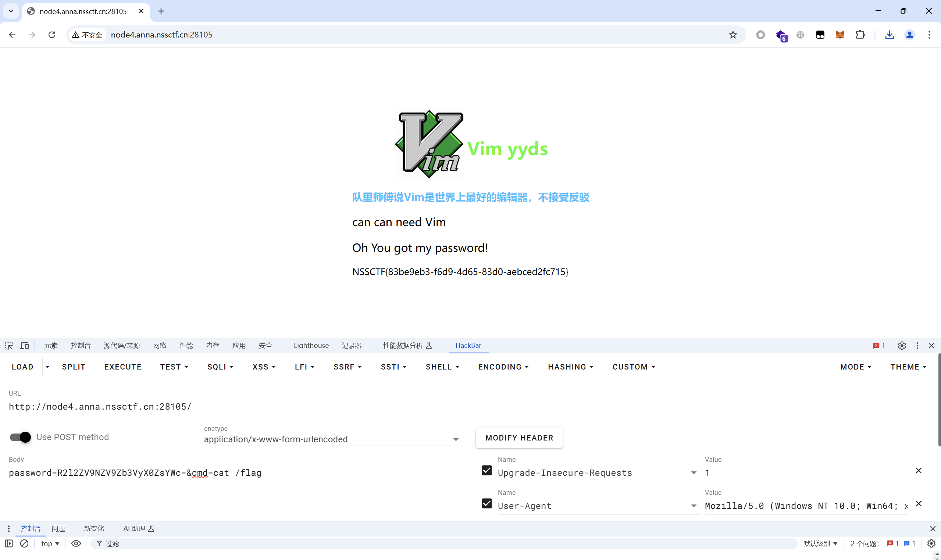Click the MODIFY HEADER button

coord(519,438)
